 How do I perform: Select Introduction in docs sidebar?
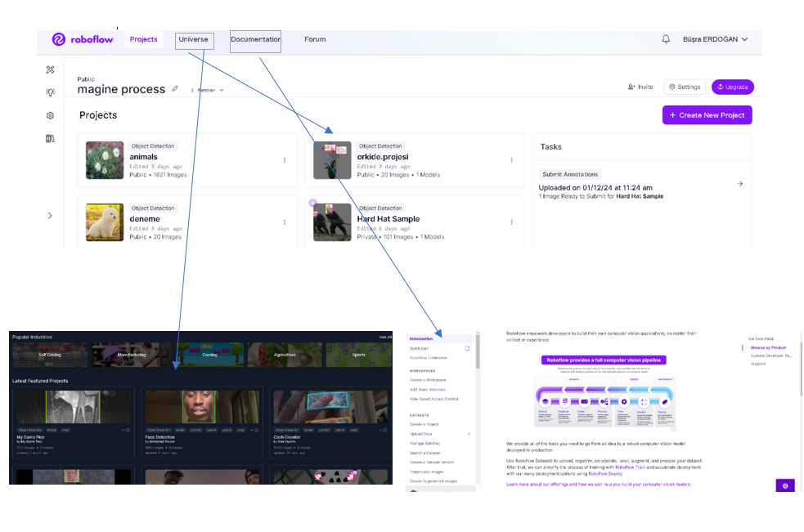[x=421, y=339]
